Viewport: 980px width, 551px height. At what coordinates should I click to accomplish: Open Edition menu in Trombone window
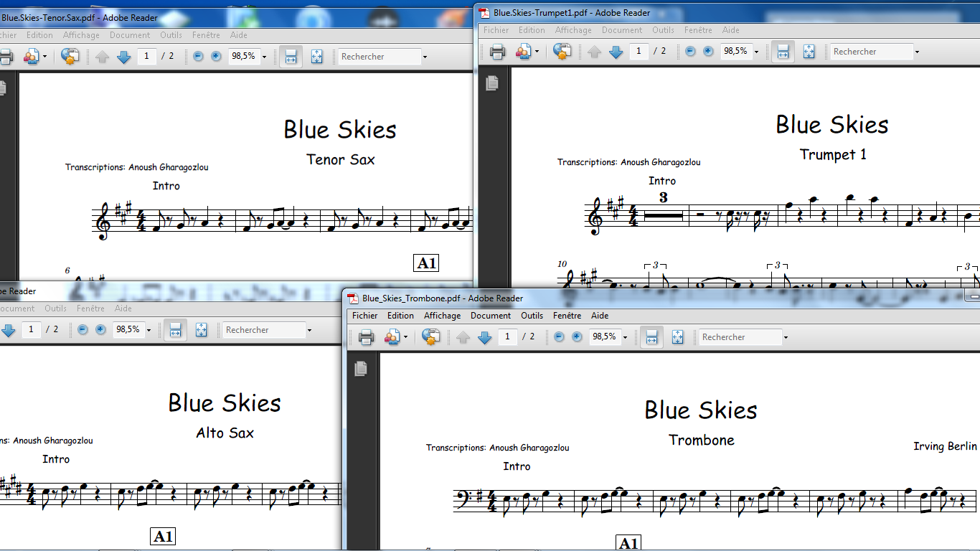point(400,316)
